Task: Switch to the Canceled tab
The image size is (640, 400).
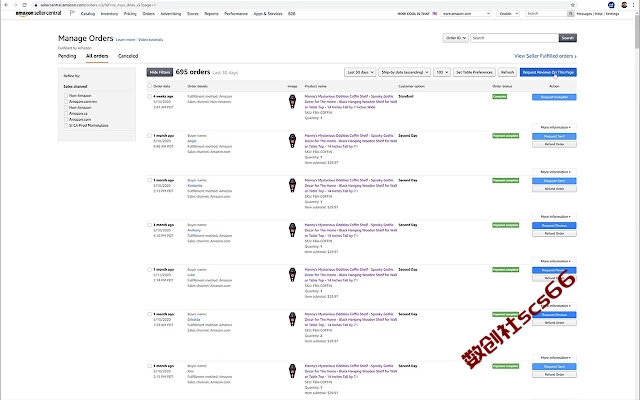Action: [x=128, y=56]
